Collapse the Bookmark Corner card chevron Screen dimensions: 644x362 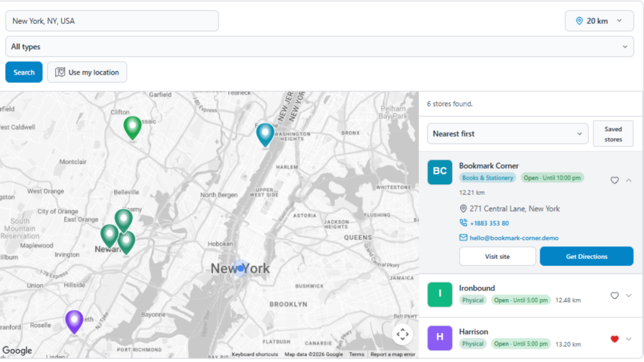pyautogui.click(x=629, y=180)
